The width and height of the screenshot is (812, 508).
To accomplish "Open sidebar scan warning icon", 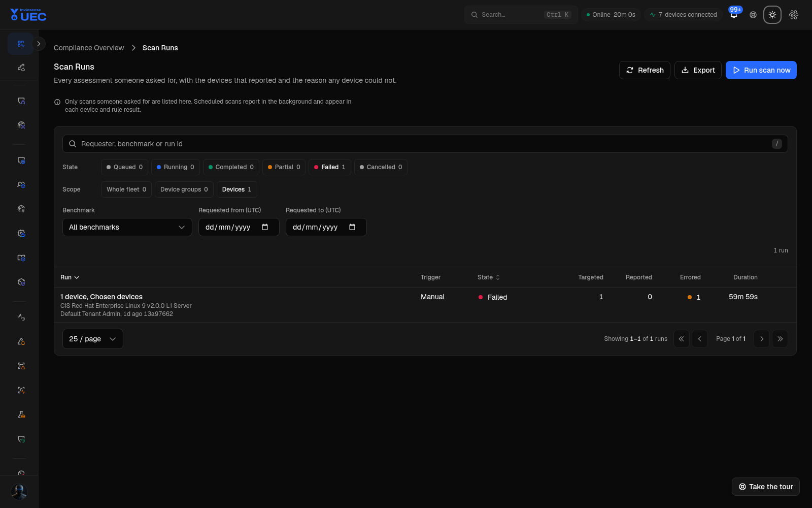I will [x=21, y=366].
